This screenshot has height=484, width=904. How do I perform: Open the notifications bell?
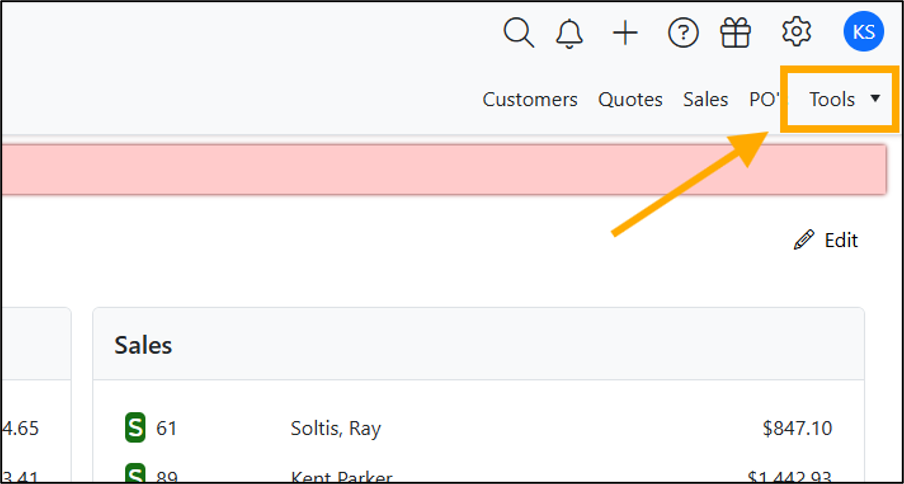coord(569,33)
